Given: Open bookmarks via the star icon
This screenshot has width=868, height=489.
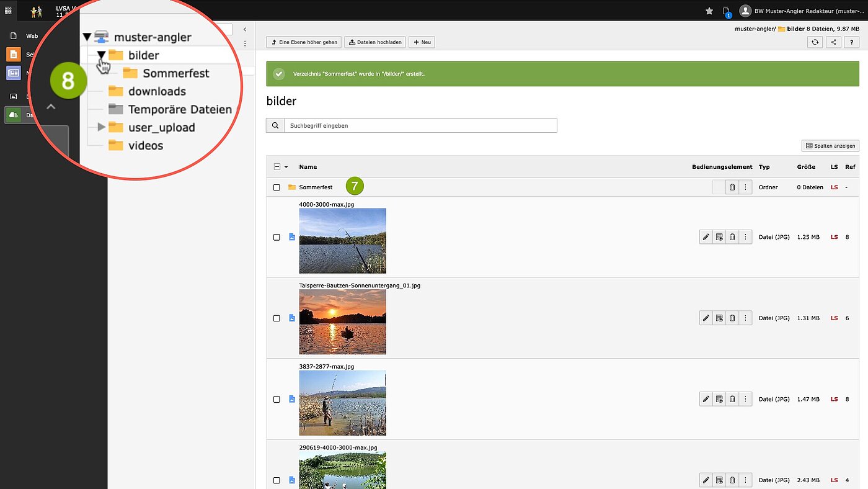Looking at the screenshot, I should pos(709,11).
